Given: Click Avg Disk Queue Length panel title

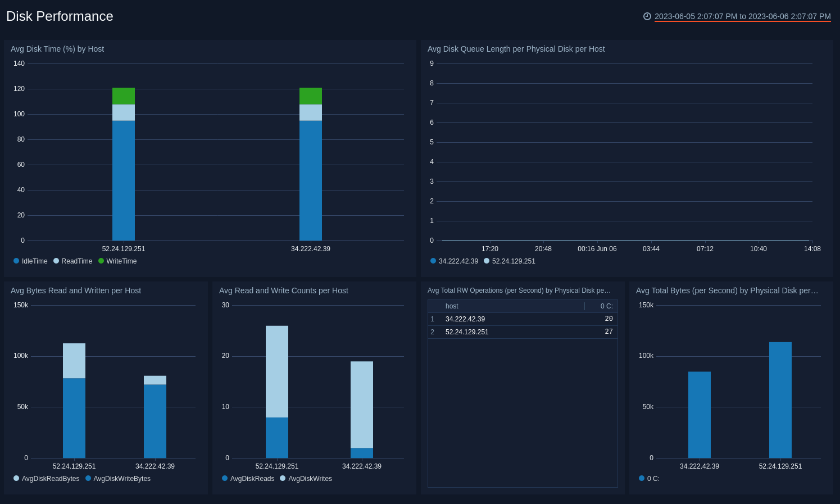Looking at the screenshot, I should pos(516,49).
